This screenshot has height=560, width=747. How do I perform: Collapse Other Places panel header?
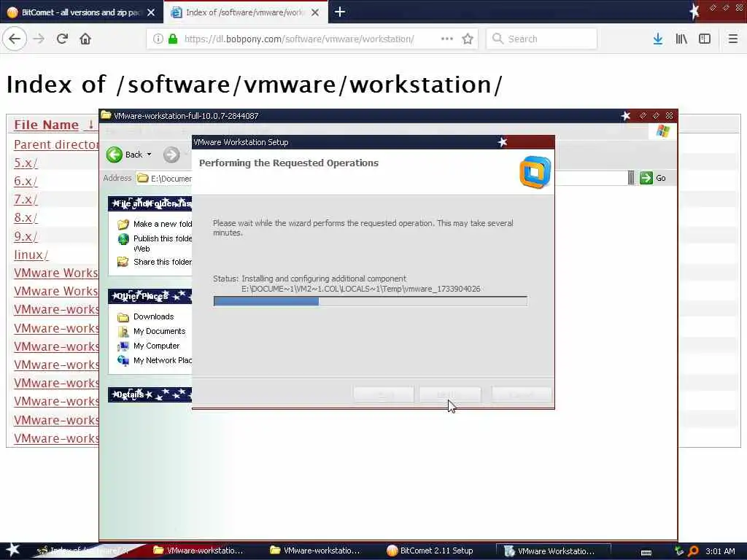point(150,296)
